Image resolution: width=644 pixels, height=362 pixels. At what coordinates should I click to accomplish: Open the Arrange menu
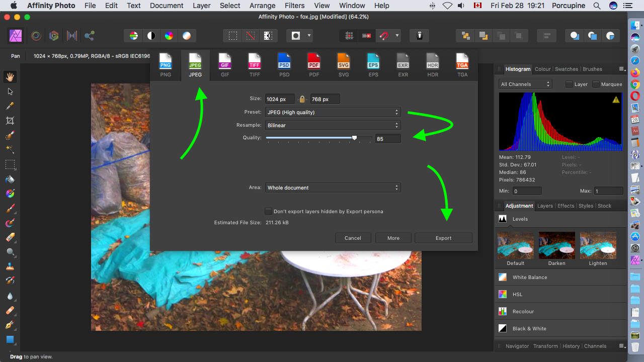click(262, 6)
